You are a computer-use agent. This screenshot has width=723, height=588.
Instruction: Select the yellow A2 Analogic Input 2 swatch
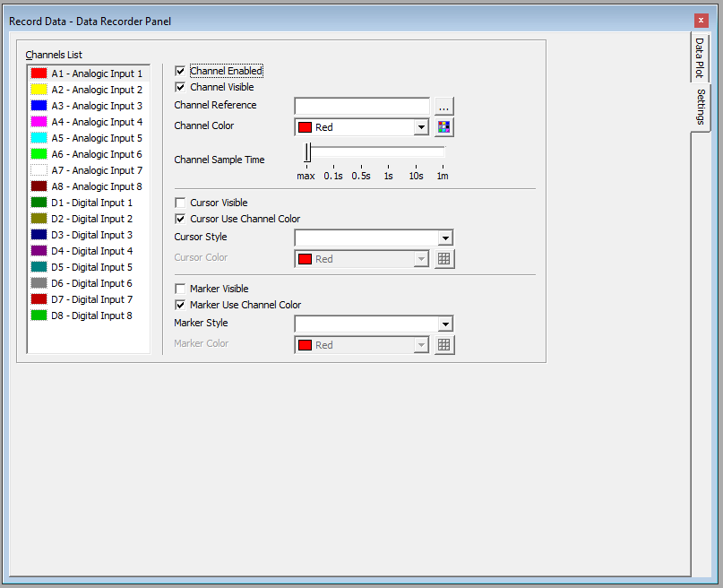[x=39, y=90]
